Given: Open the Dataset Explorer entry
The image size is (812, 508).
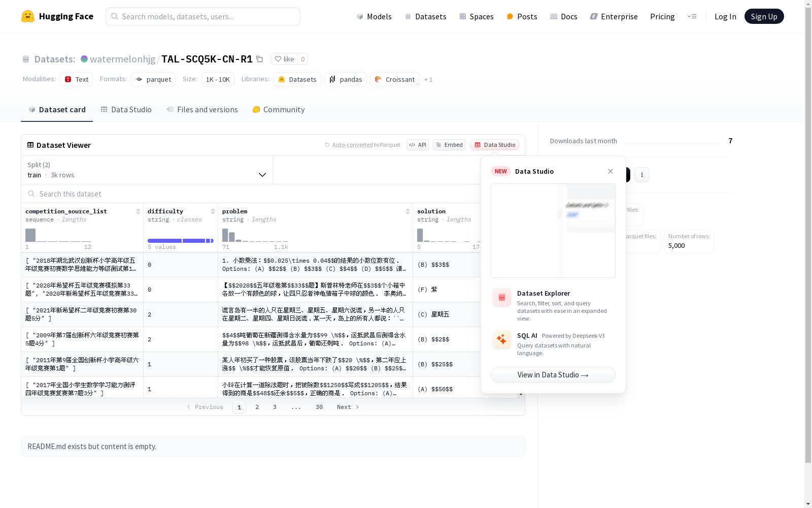Looking at the screenshot, I should 553,305.
